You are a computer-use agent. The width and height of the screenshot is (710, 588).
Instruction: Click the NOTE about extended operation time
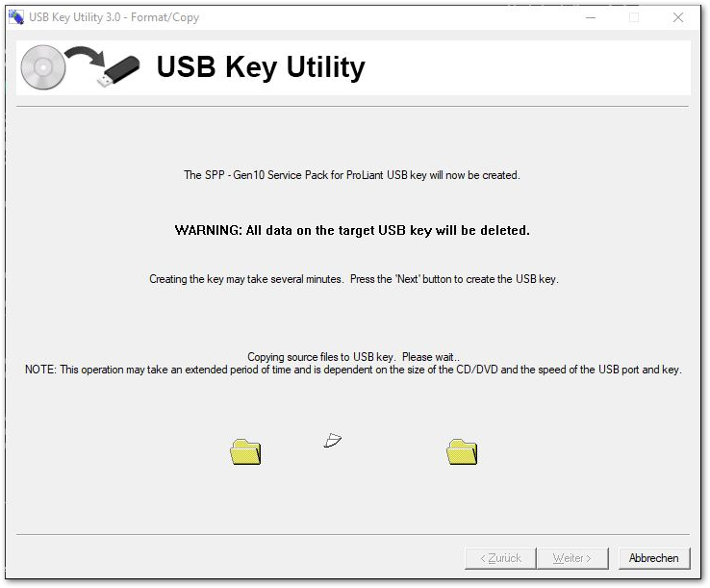(x=353, y=370)
